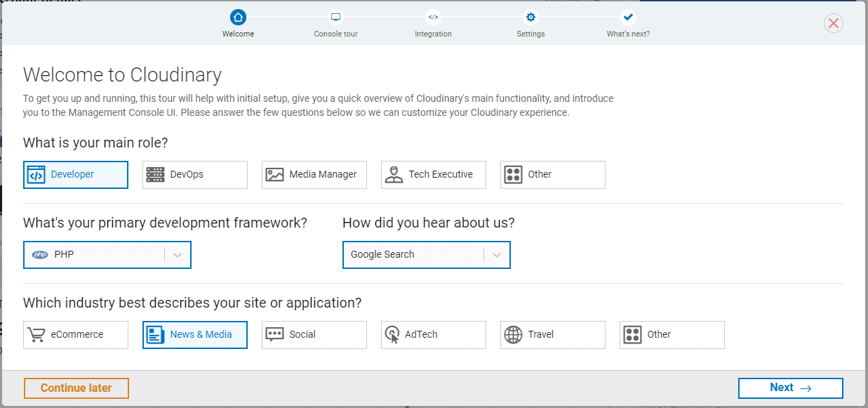Click the What's next checkmark icon
This screenshot has width=868, height=408.
(x=628, y=17)
